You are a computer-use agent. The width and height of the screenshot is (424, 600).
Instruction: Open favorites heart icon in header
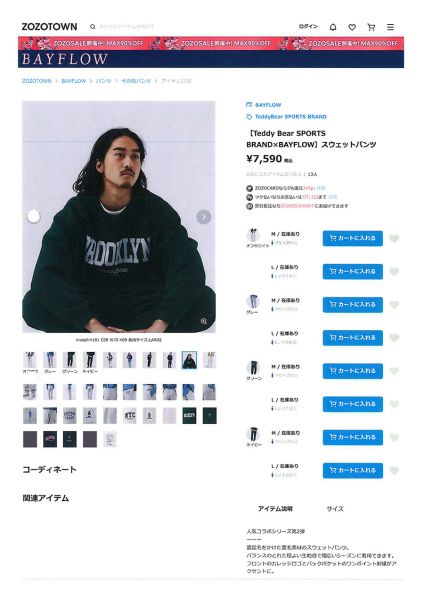(x=352, y=27)
